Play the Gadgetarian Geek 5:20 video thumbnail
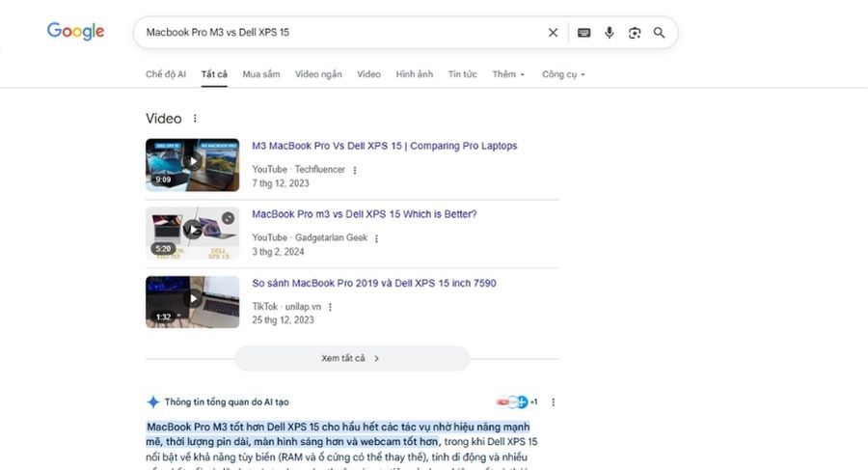868x470 pixels. (193, 234)
